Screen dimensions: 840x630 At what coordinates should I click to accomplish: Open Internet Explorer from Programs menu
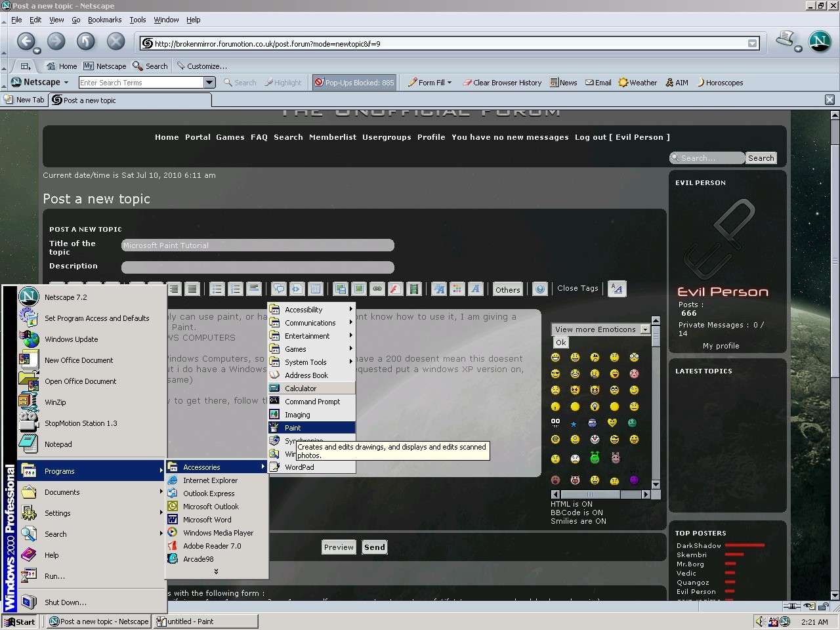click(217, 480)
